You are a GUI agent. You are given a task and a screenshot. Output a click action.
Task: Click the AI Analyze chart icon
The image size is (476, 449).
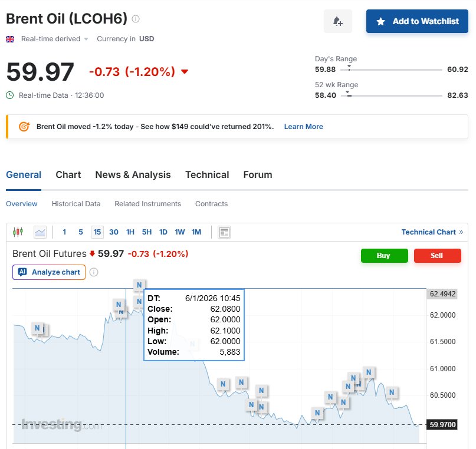[24, 272]
